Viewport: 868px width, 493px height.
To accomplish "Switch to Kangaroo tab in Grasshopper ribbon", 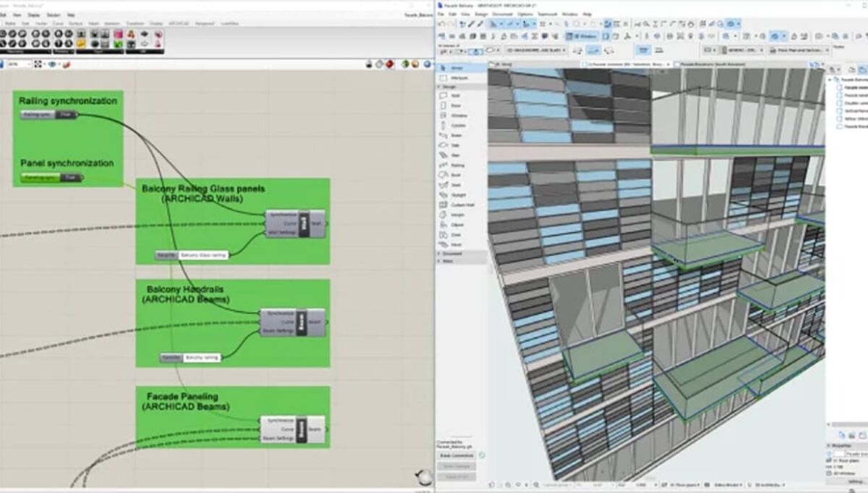I will tap(205, 23).
